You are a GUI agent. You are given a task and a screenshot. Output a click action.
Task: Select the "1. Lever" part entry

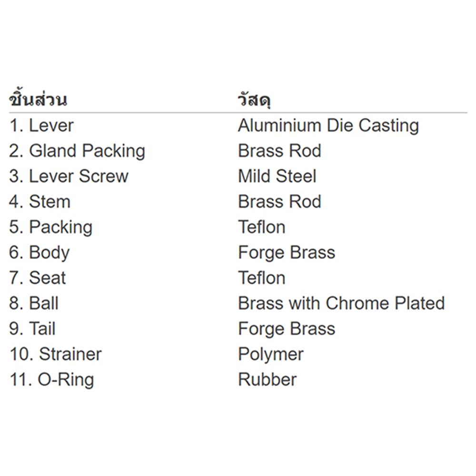click(42, 126)
